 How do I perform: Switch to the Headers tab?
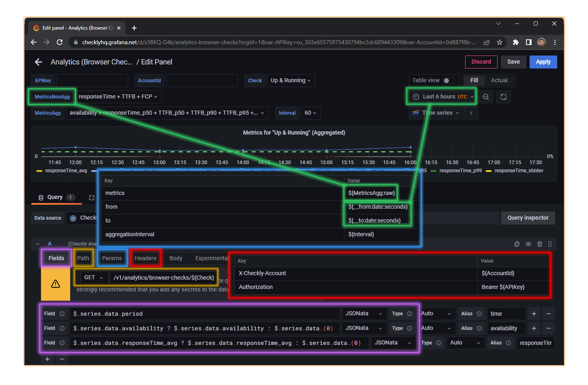click(145, 258)
